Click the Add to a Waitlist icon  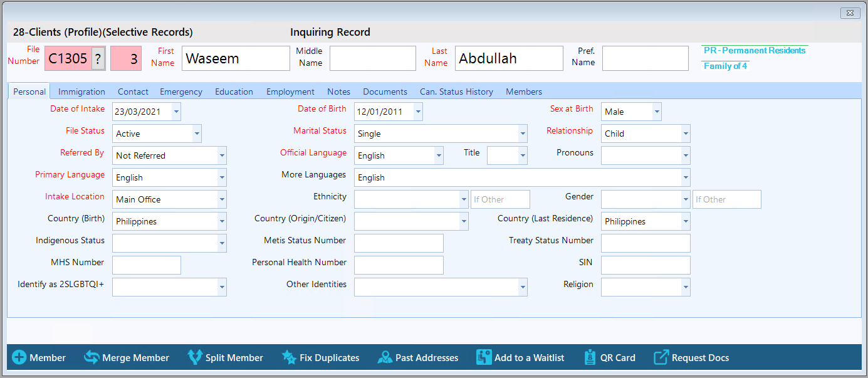[484, 358]
